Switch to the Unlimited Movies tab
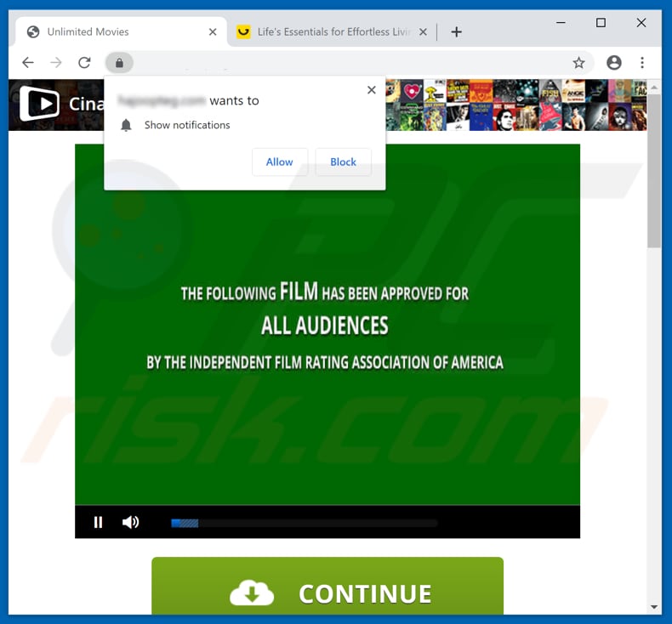 pos(102,32)
